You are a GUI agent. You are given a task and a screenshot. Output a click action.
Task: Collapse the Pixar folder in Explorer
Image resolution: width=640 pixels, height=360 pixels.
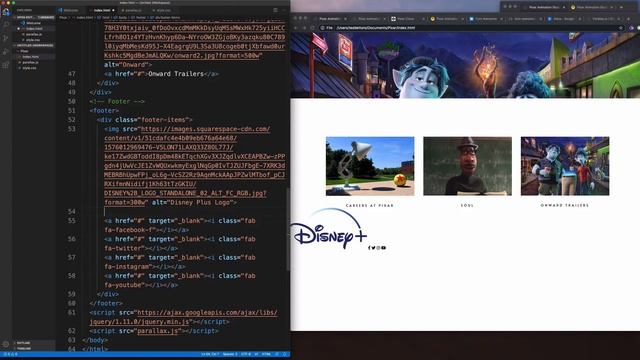coord(24,51)
